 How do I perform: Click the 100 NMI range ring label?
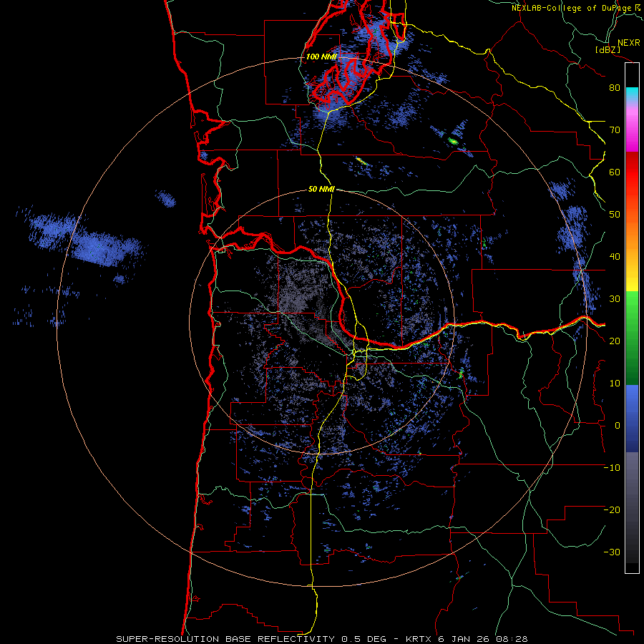321,57
